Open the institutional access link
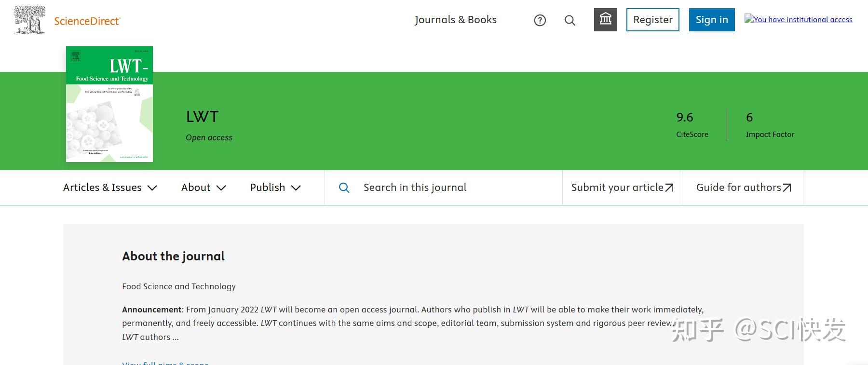The image size is (868, 365). click(799, 19)
